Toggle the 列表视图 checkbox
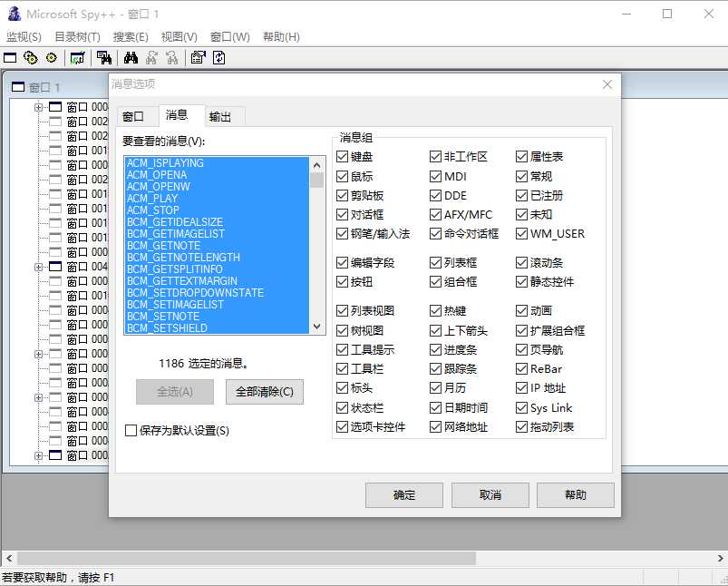Screen dimensions: 728x586 (x=342, y=310)
